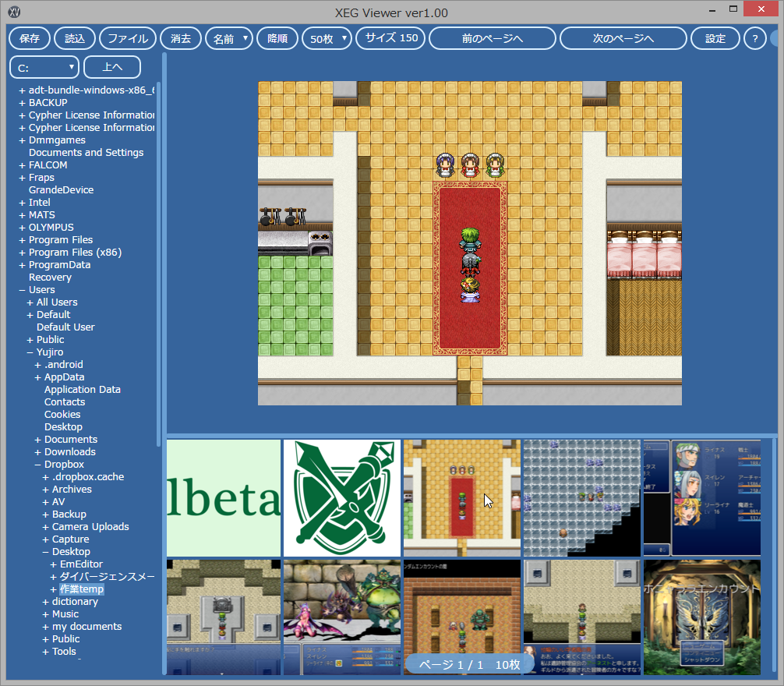Screen dimensions: 784x686
Task: Expand the dictionary folder
Action: (46, 602)
